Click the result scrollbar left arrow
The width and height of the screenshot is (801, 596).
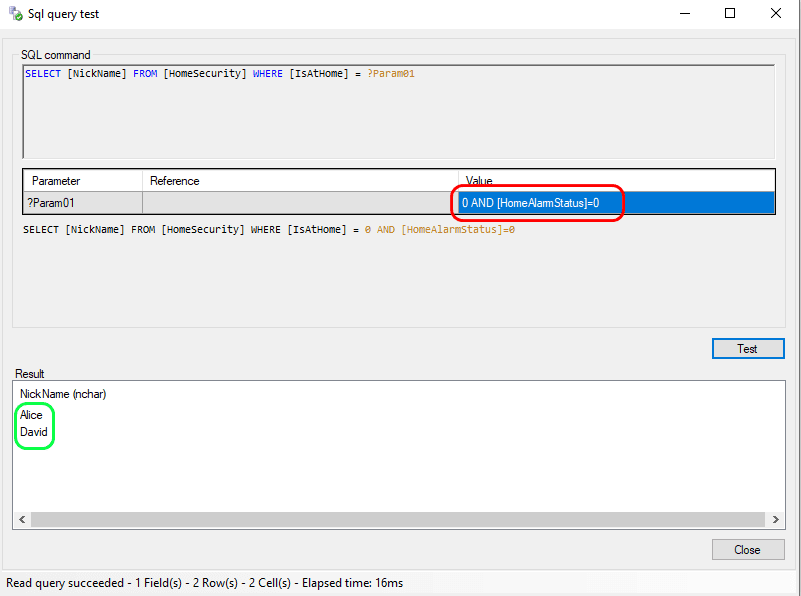(21, 520)
